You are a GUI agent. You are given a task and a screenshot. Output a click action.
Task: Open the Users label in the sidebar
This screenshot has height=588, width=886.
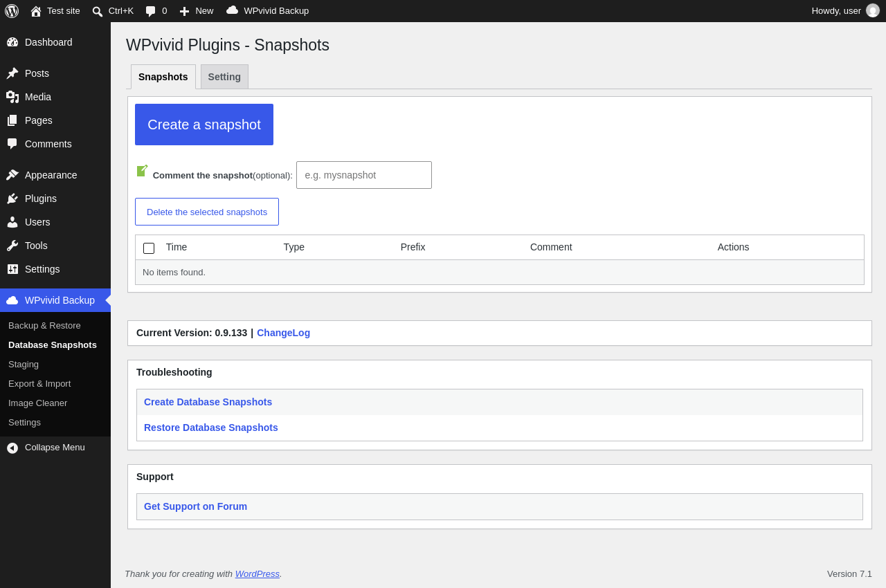click(37, 222)
